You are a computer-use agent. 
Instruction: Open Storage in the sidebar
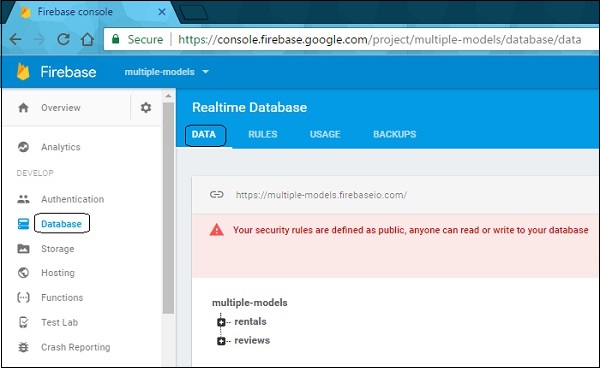pos(58,249)
